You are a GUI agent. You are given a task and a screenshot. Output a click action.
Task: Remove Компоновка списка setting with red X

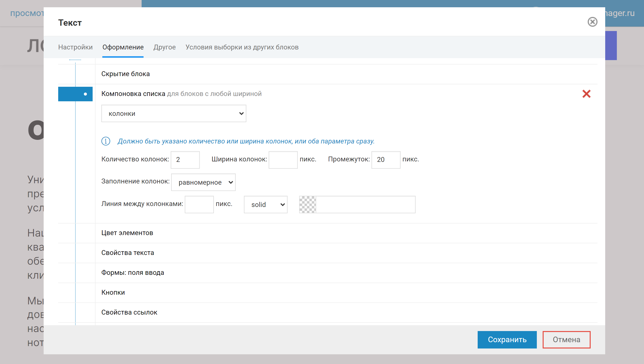(x=586, y=94)
